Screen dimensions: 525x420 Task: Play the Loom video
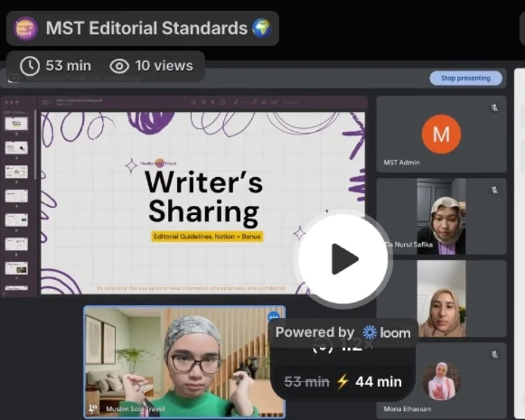click(x=343, y=259)
